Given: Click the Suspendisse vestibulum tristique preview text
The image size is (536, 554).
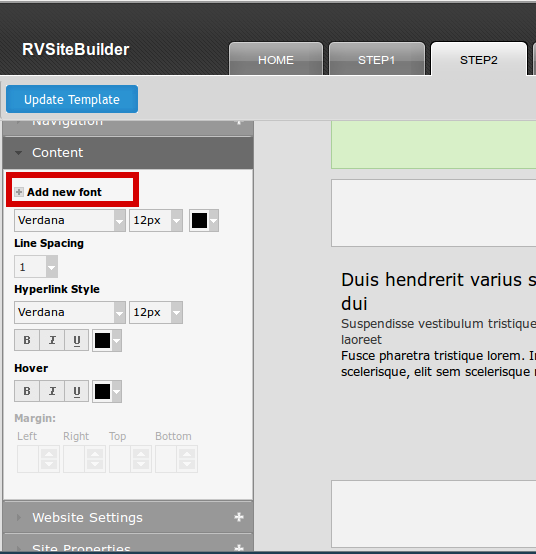Looking at the screenshot, I should click(438, 331).
